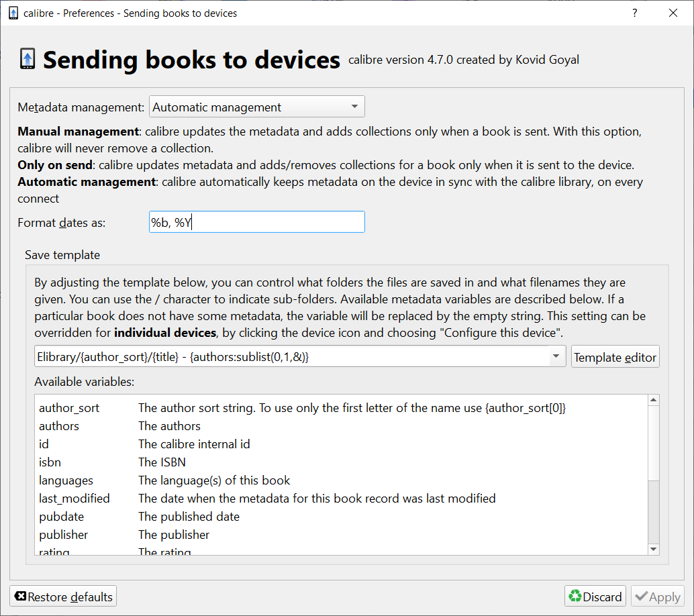Select the last_modified variable row
Viewport: 694px width, 616px height.
[x=74, y=499]
